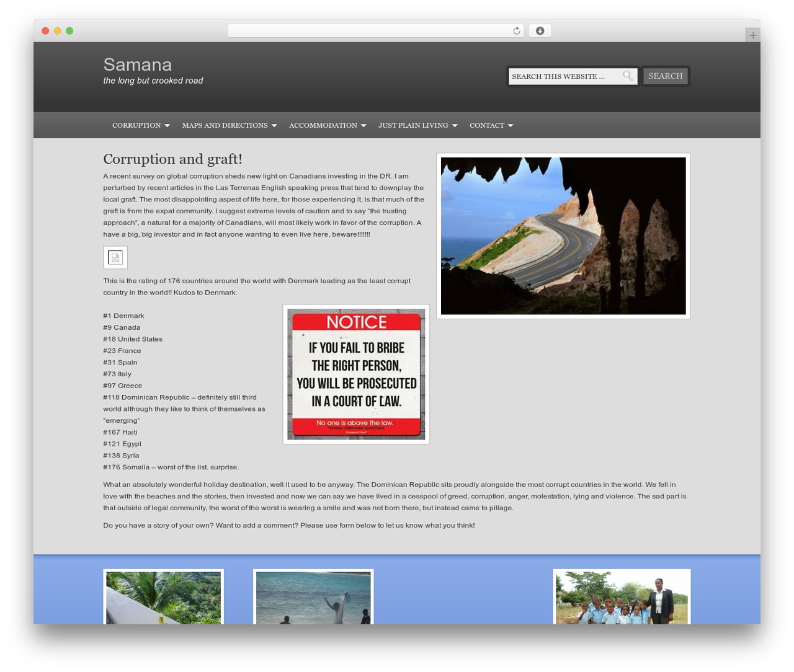Open the school children thumbnail
The height and width of the screenshot is (672, 794).
coord(622,597)
